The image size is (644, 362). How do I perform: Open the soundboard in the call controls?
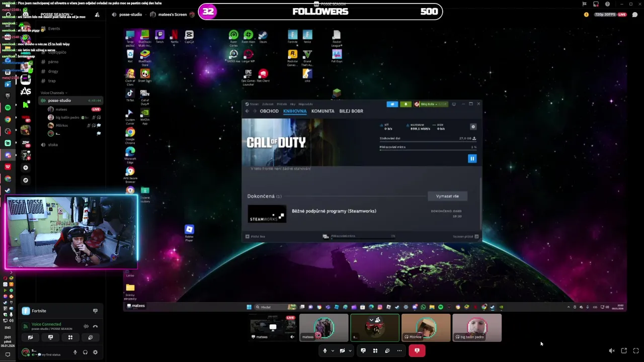(x=387, y=350)
